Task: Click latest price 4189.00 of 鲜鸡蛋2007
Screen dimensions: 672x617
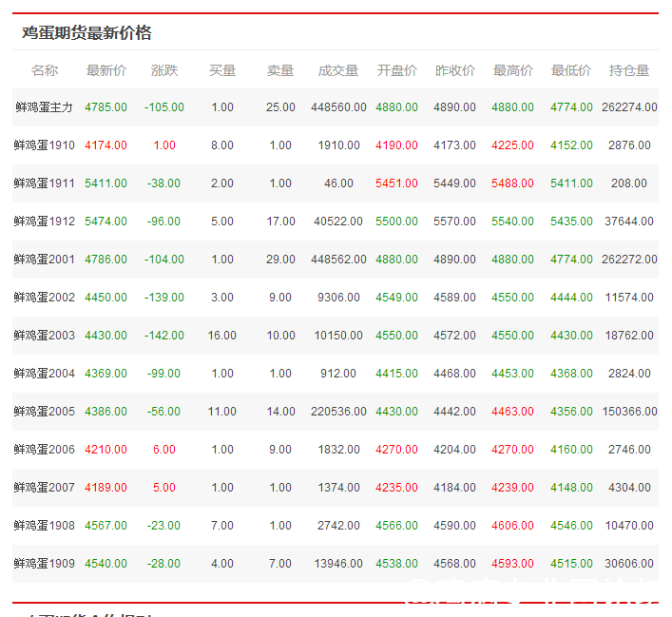Action: [106, 488]
